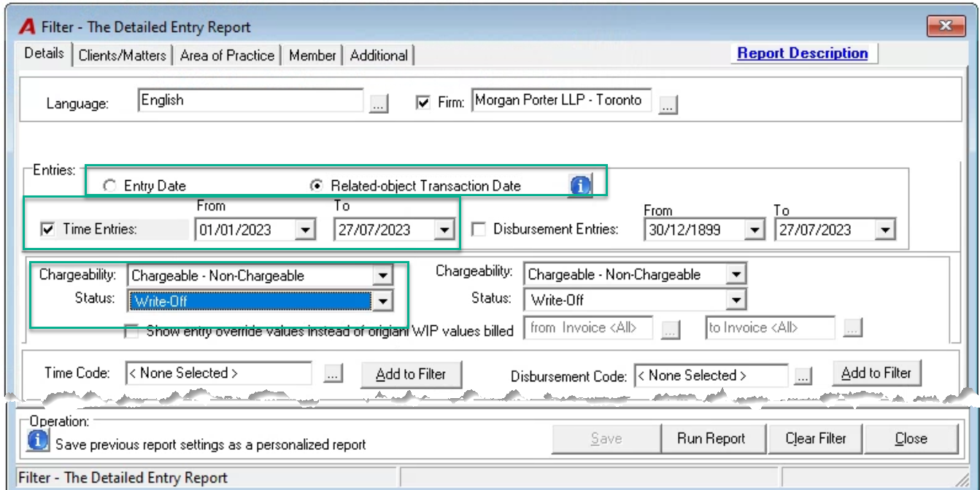Expand left Chargeability dropdown arrow
The image size is (980, 490).
click(382, 276)
